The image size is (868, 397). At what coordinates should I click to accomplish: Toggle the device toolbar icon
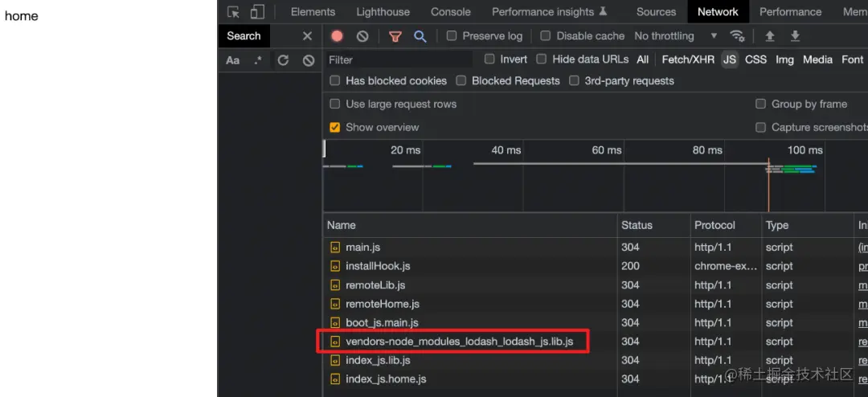tap(257, 12)
